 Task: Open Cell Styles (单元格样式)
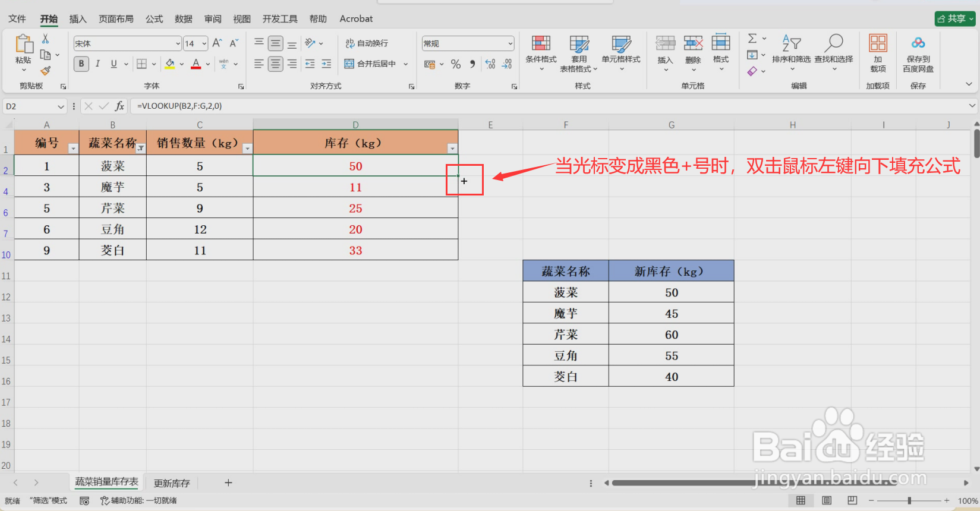(x=621, y=53)
